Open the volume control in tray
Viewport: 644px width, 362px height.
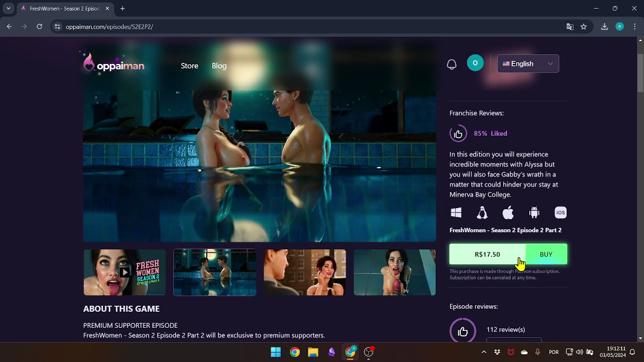pyautogui.click(x=579, y=352)
